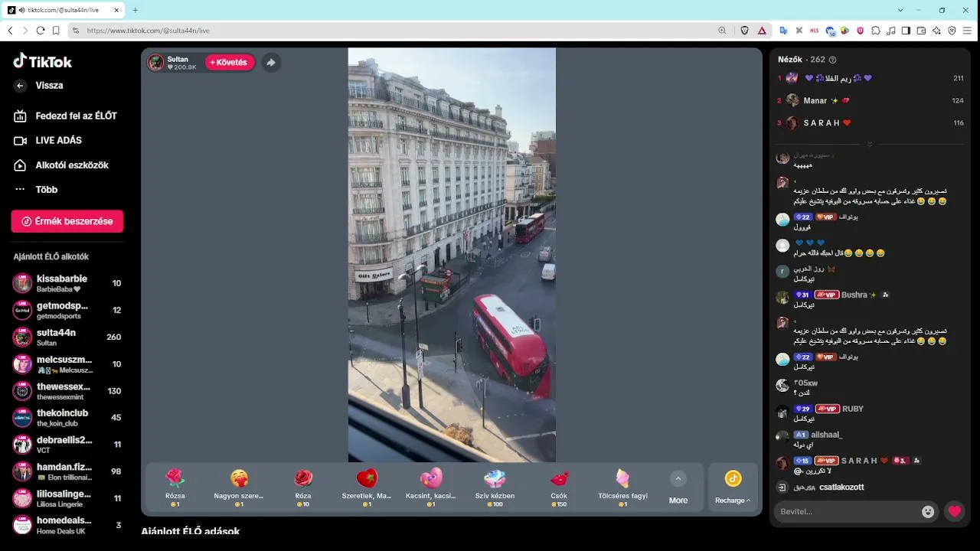980x551 pixels.
Task: Open hamdan.fiz live channel
Action: click(x=67, y=471)
